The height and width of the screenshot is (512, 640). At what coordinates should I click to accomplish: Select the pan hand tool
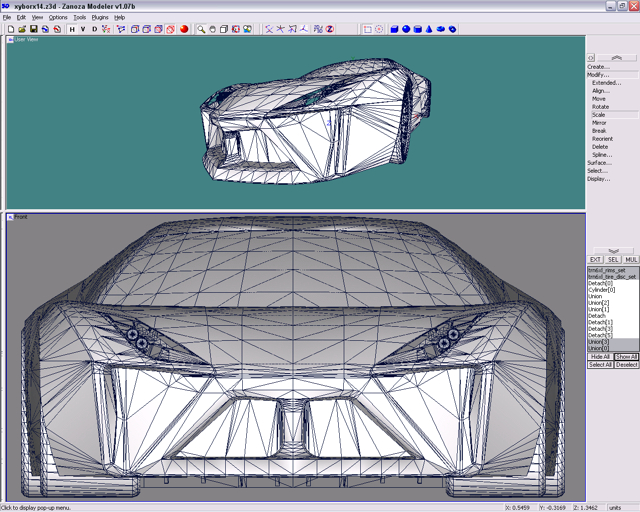pyautogui.click(x=213, y=29)
